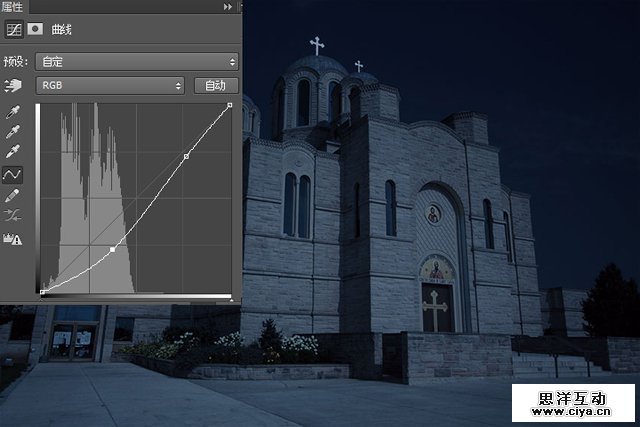This screenshot has width=640, height=427.
Task: Open the RGB channel dropdown
Action: coord(110,85)
